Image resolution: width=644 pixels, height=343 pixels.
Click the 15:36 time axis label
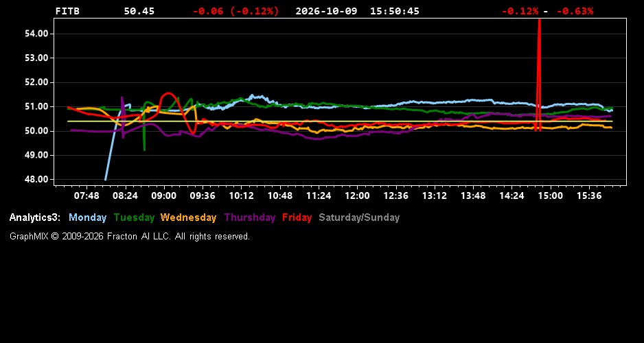point(589,196)
